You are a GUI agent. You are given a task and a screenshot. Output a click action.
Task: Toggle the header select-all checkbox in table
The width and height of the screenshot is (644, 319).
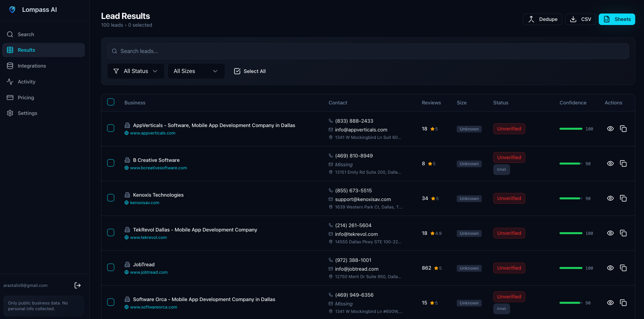111,102
